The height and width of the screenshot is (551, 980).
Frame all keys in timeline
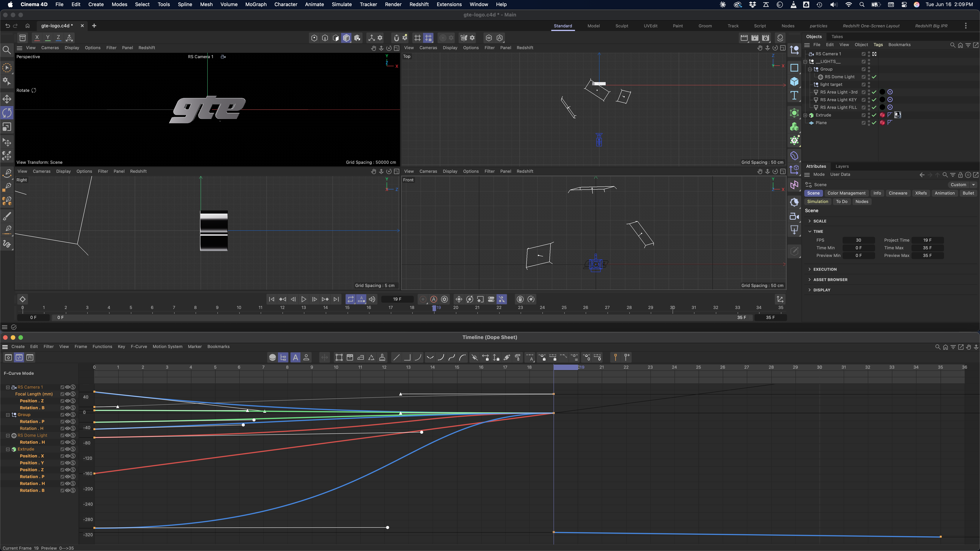click(x=339, y=357)
